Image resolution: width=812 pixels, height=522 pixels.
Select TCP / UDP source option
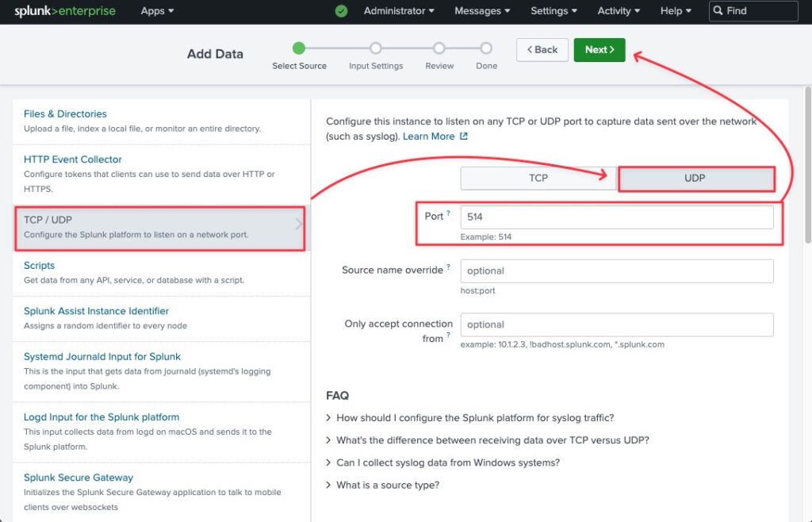tap(160, 228)
